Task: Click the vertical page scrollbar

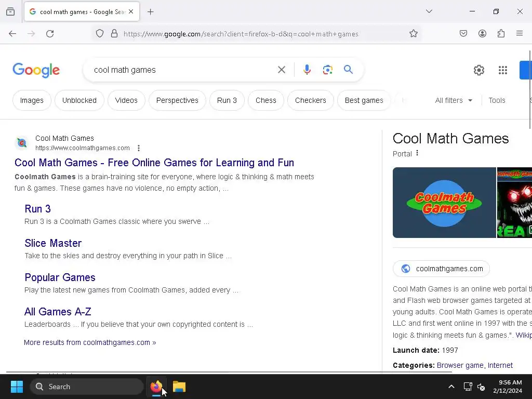Action: click(x=530, y=90)
